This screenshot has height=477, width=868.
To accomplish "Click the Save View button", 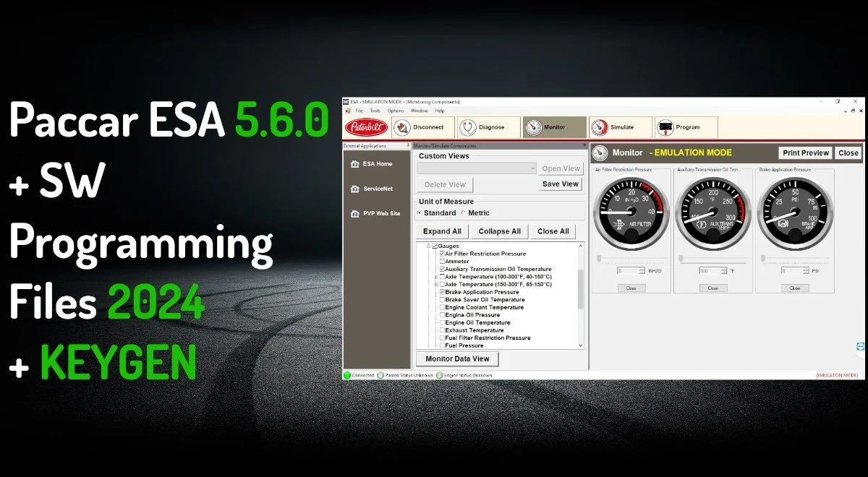I will pos(561,184).
